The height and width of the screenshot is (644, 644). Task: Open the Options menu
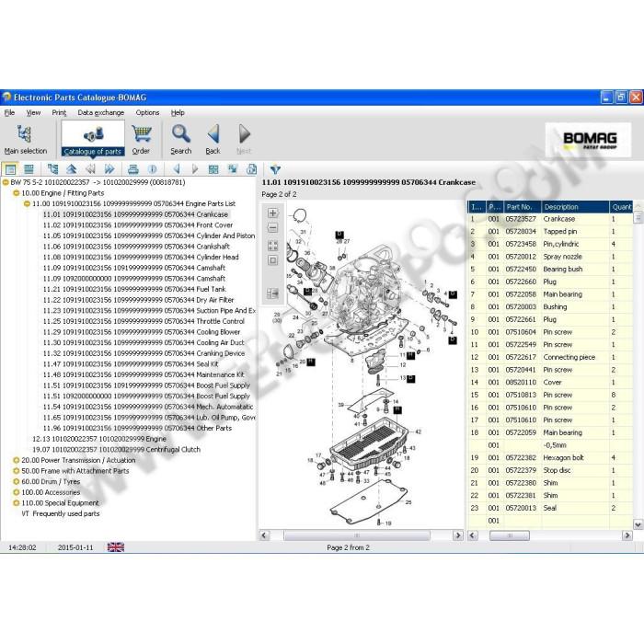pyautogui.click(x=147, y=112)
